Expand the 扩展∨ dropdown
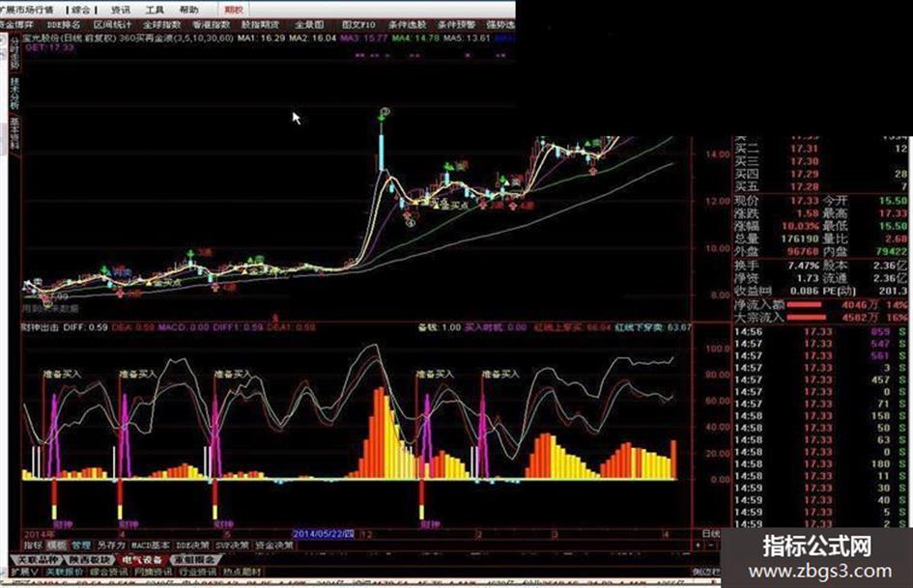 tap(24, 573)
